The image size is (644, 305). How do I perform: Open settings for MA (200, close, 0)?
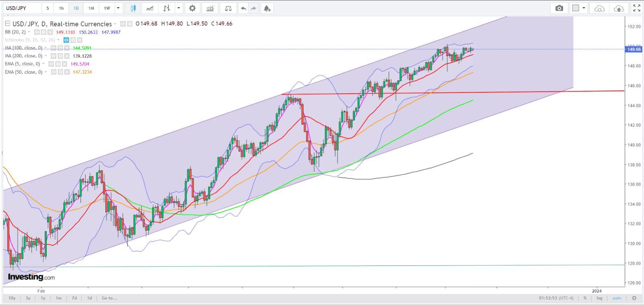pyautogui.click(x=60, y=56)
